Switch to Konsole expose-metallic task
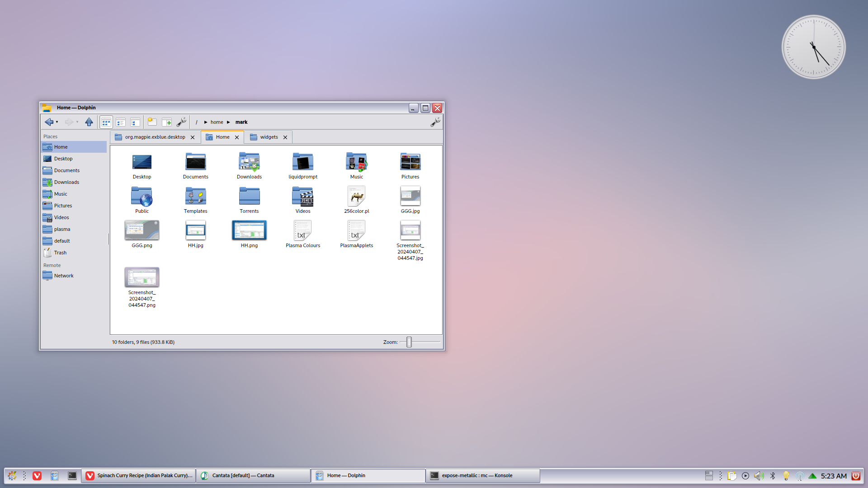This screenshot has width=868, height=488. pos(483,476)
